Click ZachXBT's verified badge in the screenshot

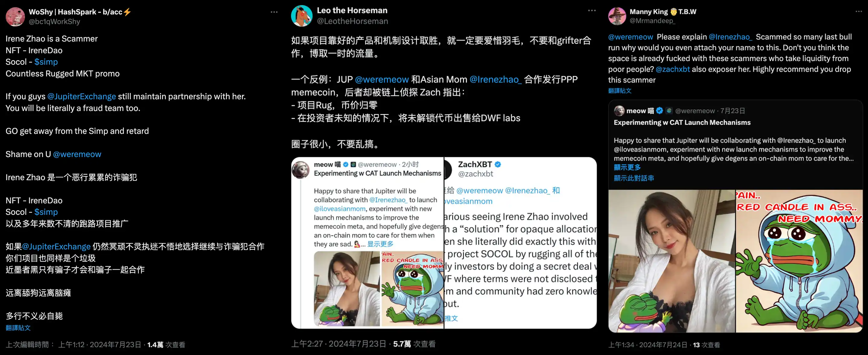pyautogui.click(x=498, y=165)
